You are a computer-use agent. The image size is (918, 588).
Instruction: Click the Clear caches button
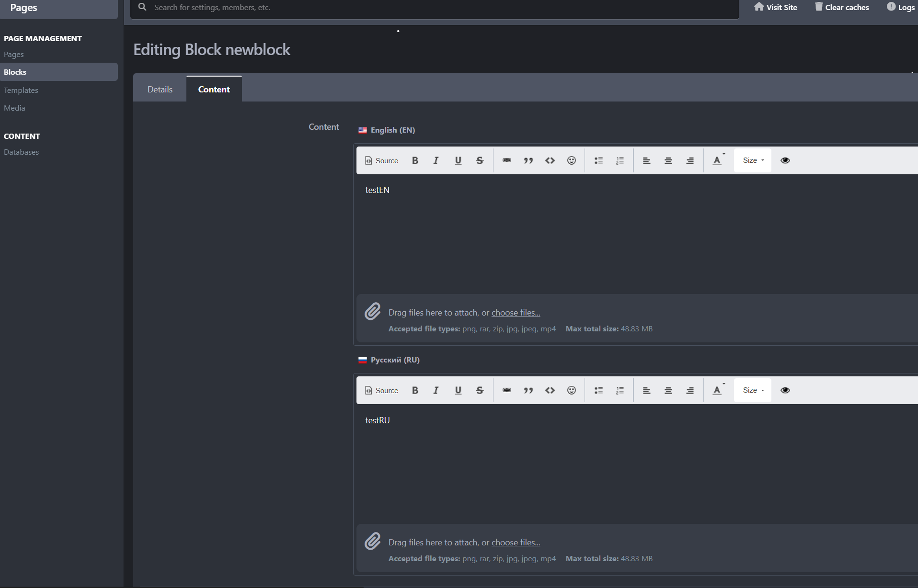842,7
